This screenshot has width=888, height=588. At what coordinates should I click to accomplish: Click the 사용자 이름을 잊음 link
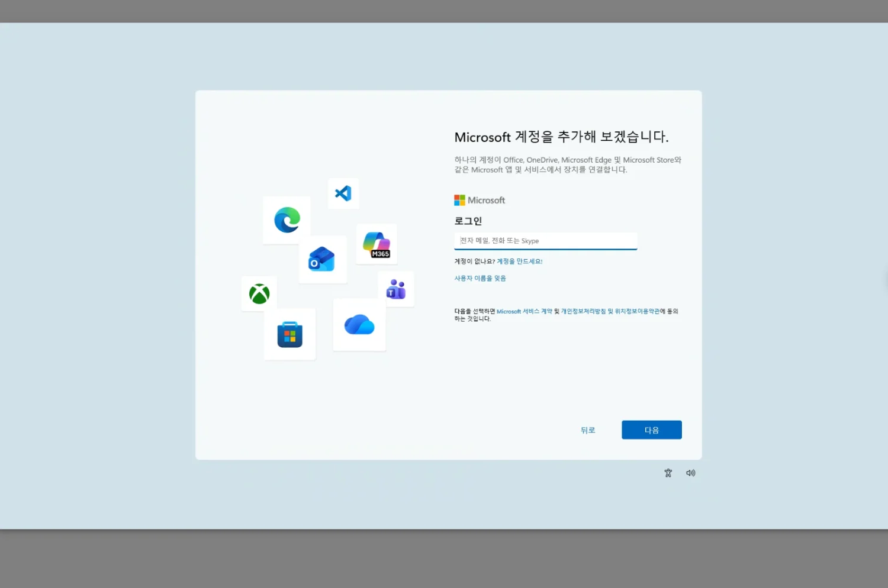click(480, 279)
